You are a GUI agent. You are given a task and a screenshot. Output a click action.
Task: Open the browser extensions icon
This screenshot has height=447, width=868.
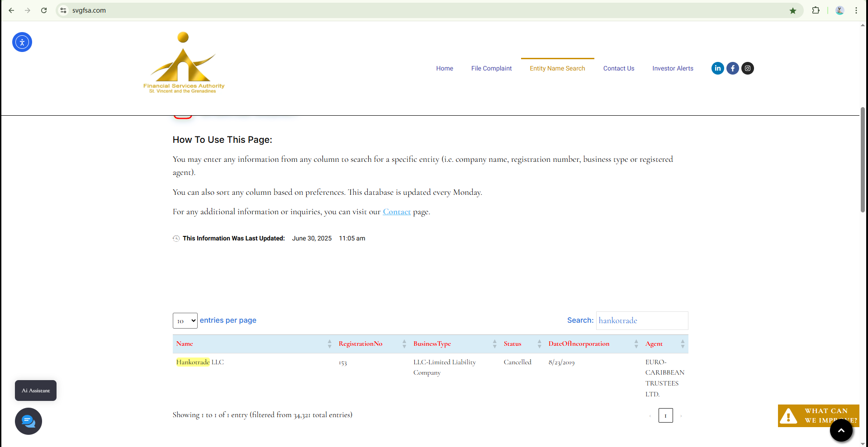point(816,10)
